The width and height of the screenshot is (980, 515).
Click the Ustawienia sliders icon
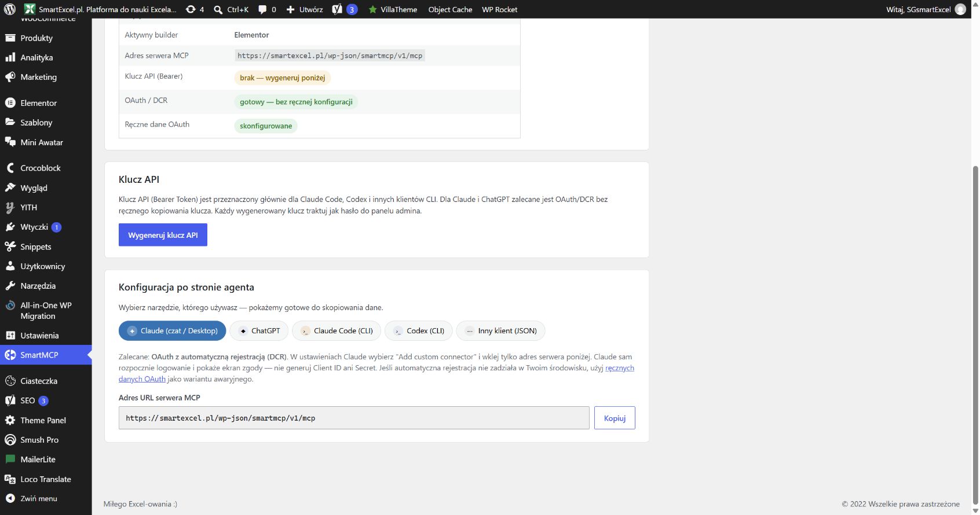point(10,336)
